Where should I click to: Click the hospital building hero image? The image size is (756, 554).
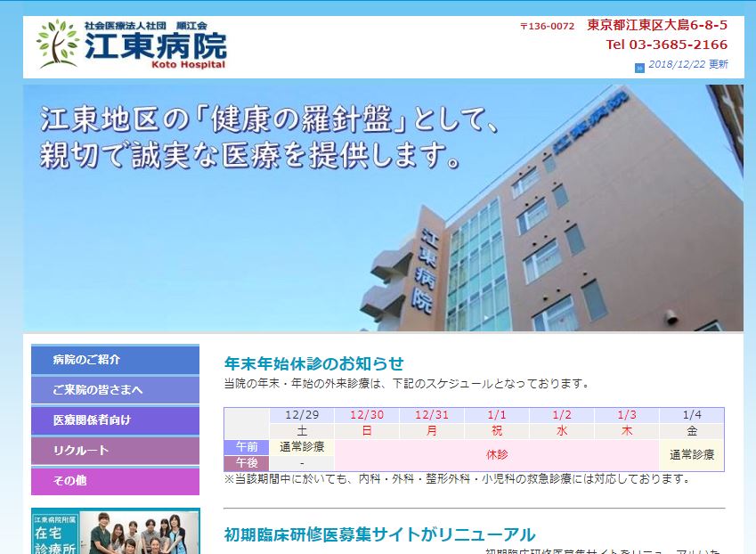click(x=383, y=208)
